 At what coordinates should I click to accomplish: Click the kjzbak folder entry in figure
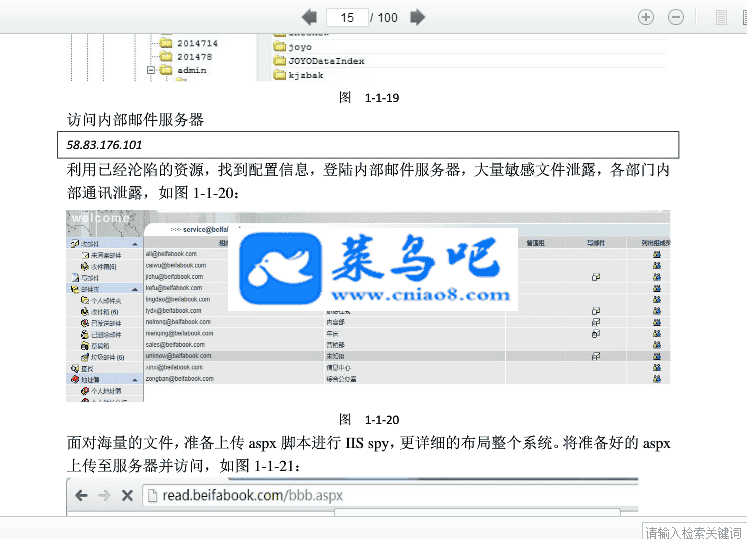(x=299, y=75)
